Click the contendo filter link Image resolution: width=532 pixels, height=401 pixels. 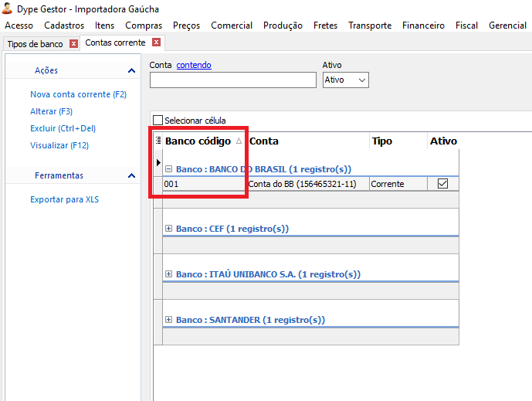click(194, 65)
